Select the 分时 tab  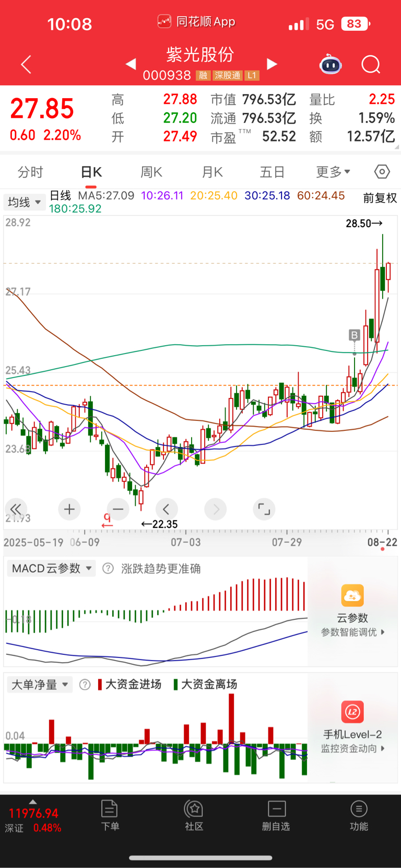30,172
